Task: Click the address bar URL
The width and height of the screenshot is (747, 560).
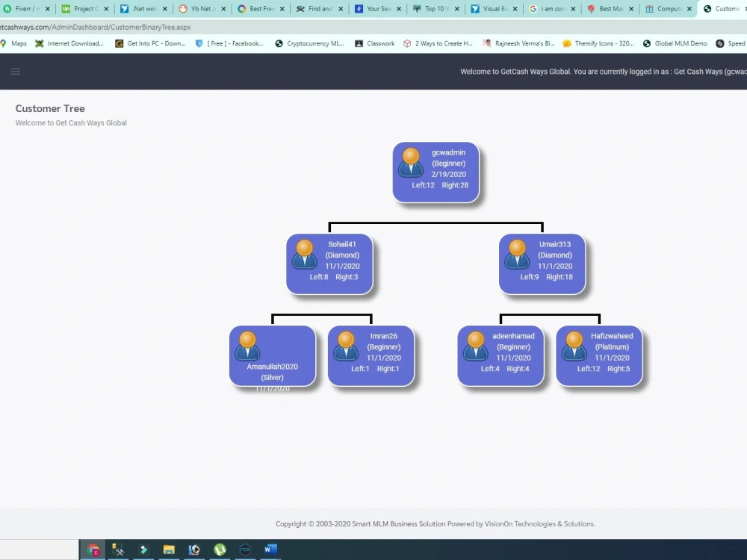Action: point(96,27)
